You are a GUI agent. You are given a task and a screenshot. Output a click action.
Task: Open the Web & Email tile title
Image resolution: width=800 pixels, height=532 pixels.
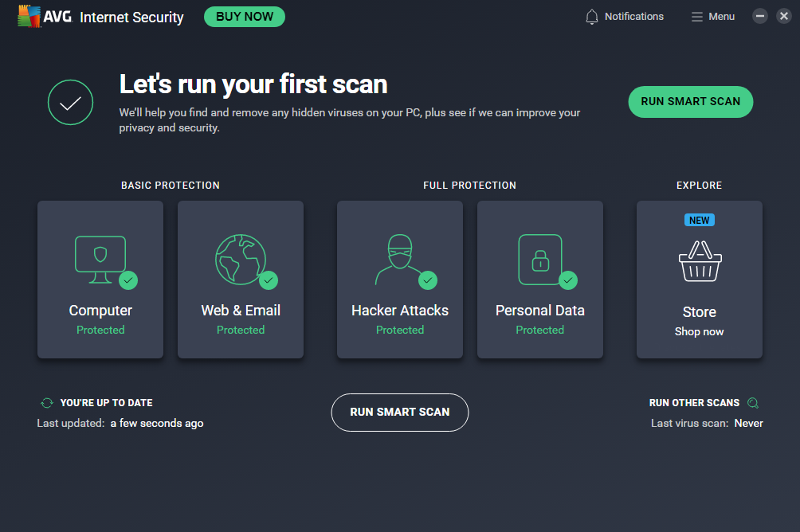(x=241, y=310)
